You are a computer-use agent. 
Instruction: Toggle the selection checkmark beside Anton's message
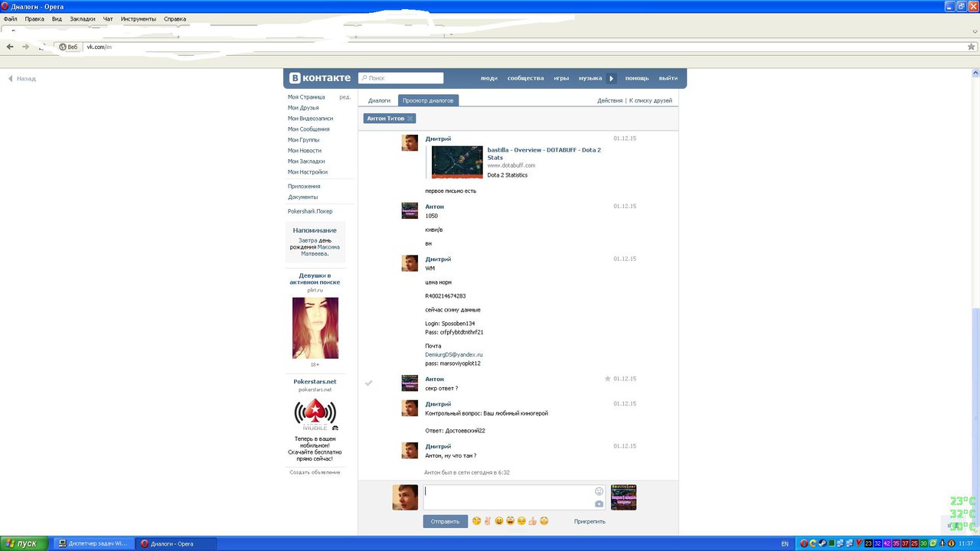click(x=368, y=383)
